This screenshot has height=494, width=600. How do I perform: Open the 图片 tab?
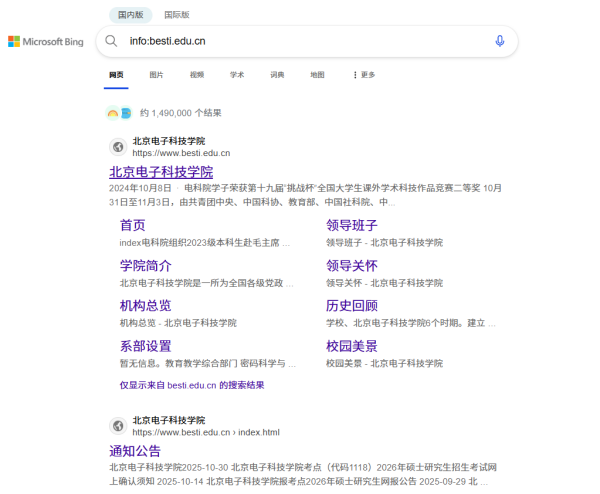click(x=156, y=75)
